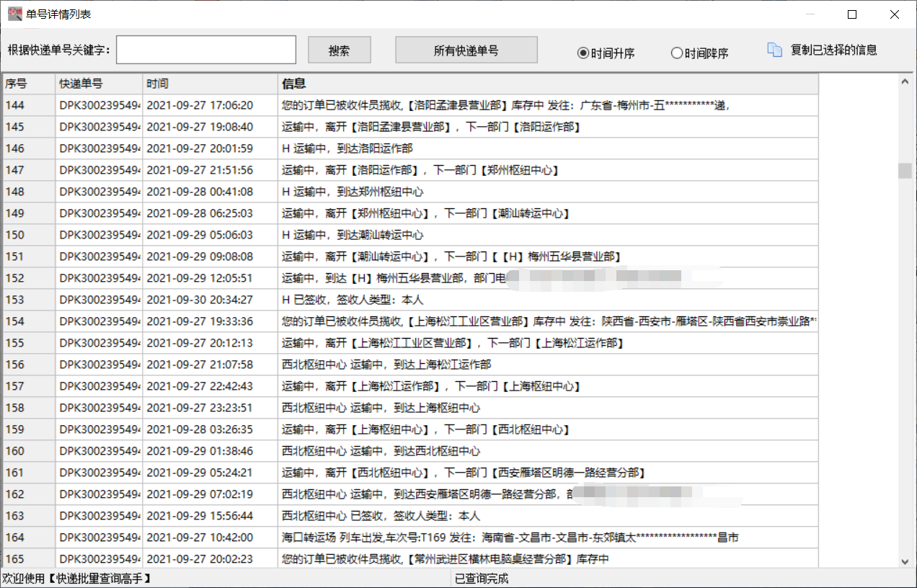Click time cell 2021-09-27 23:23:51
The width and height of the screenshot is (917, 588).
pos(211,408)
